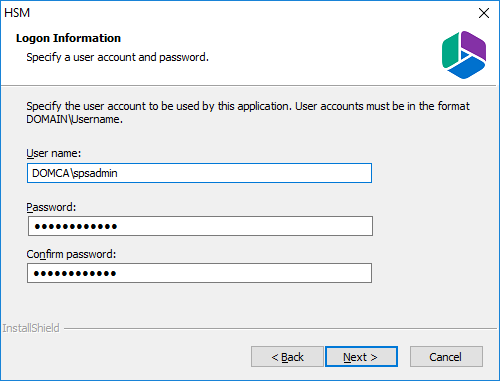The width and height of the screenshot is (500, 381).
Task: Click the 'Confirm password:' label
Action: [71, 254]
